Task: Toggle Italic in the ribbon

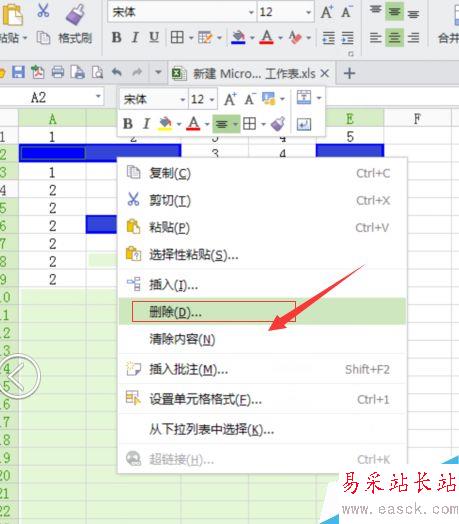Action: coord(135,37)
